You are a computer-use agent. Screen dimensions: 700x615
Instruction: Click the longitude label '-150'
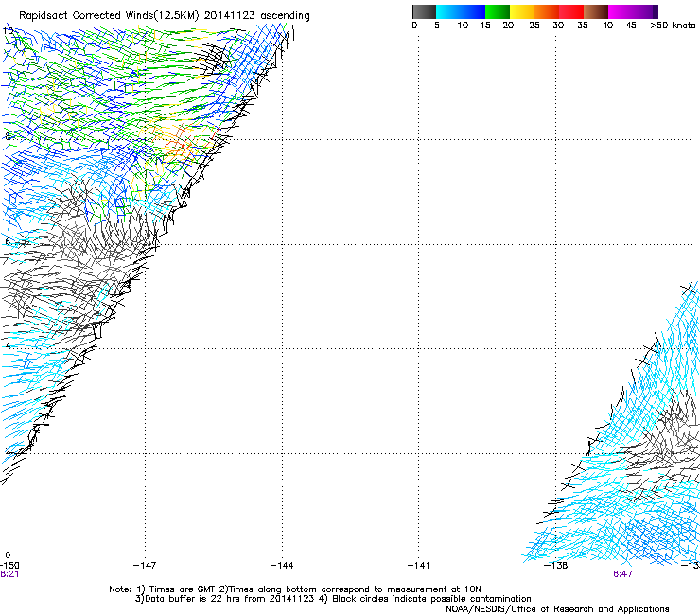(9, 566)
